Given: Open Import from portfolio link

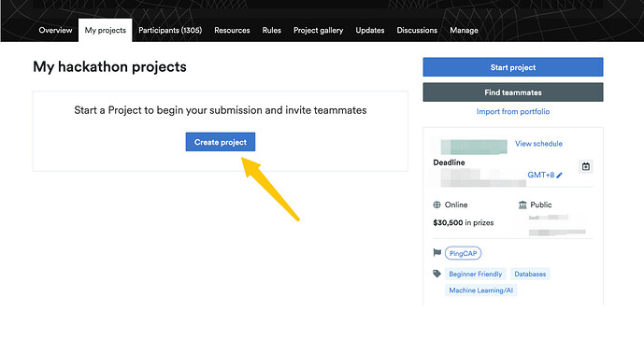Looking at the screenshot, I should (x=513, y=112).
